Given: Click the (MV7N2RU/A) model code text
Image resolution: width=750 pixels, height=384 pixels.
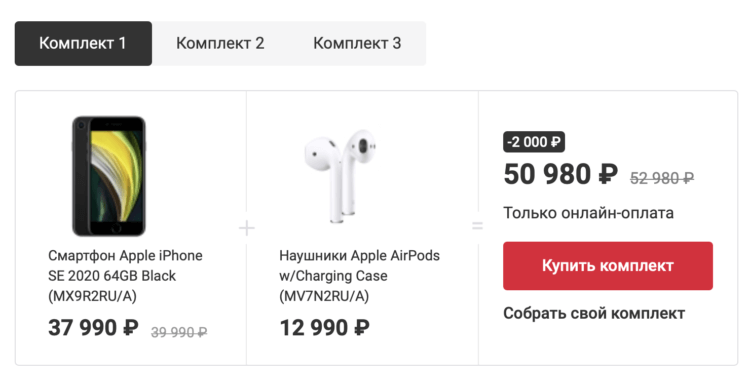Looking at the screenshot, I should tap(324, 296).
